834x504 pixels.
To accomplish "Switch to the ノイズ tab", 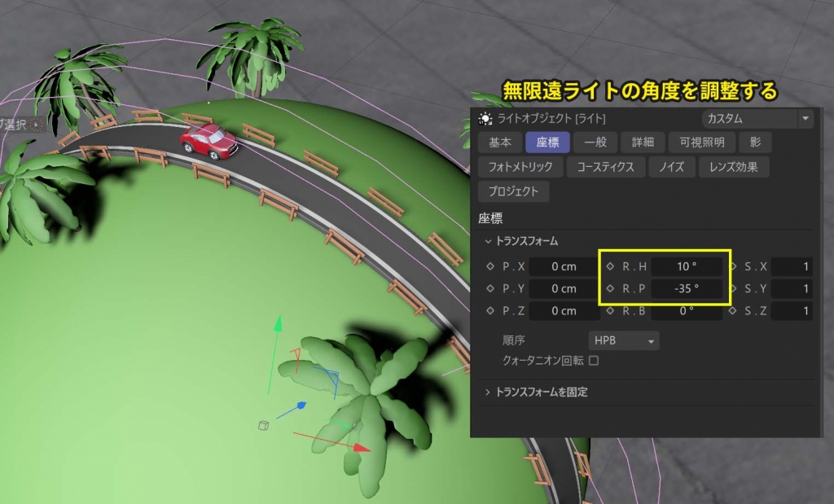I will click(671, 167).
